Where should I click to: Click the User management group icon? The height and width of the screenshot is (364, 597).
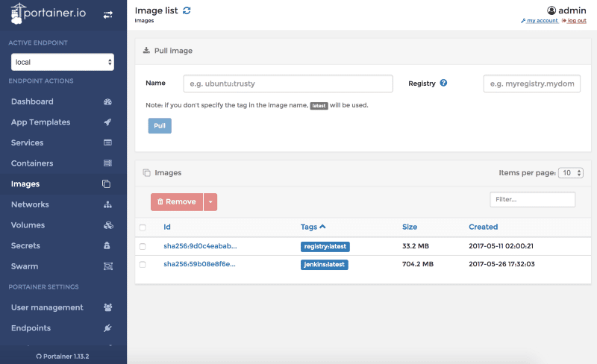[107, 307]
